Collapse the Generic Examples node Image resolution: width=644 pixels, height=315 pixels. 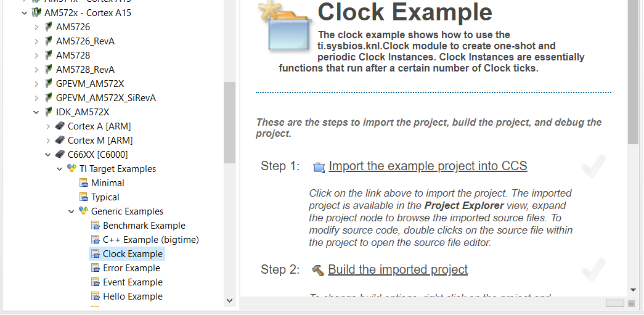(x=71, y=211)
